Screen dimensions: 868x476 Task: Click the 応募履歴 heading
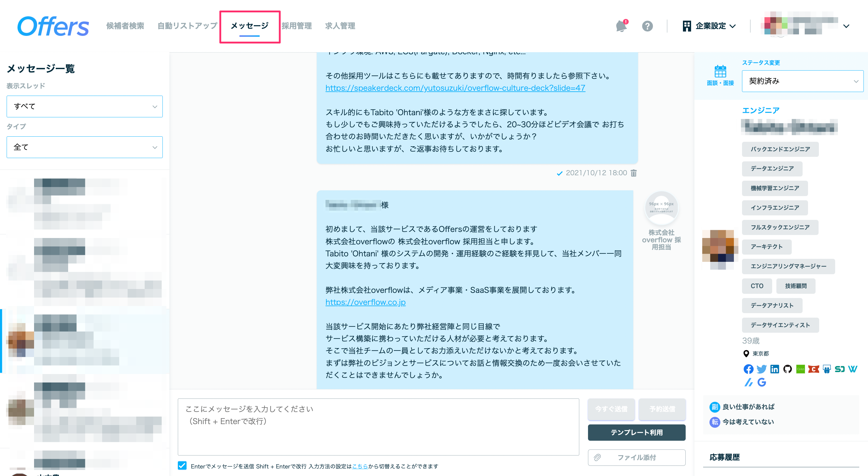[x=725, y=457]
